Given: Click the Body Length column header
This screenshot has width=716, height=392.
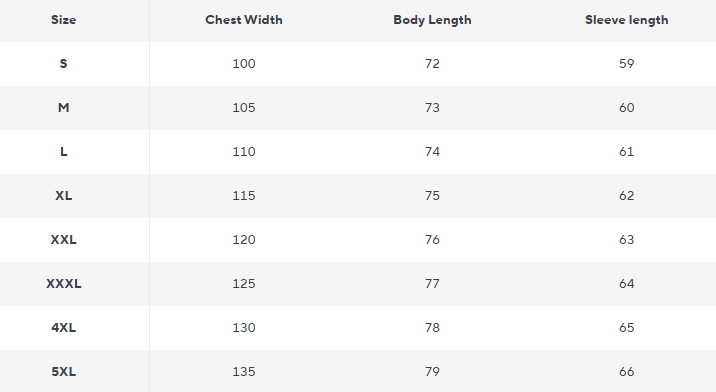Looking at the screenshot, I should [432, 20].
